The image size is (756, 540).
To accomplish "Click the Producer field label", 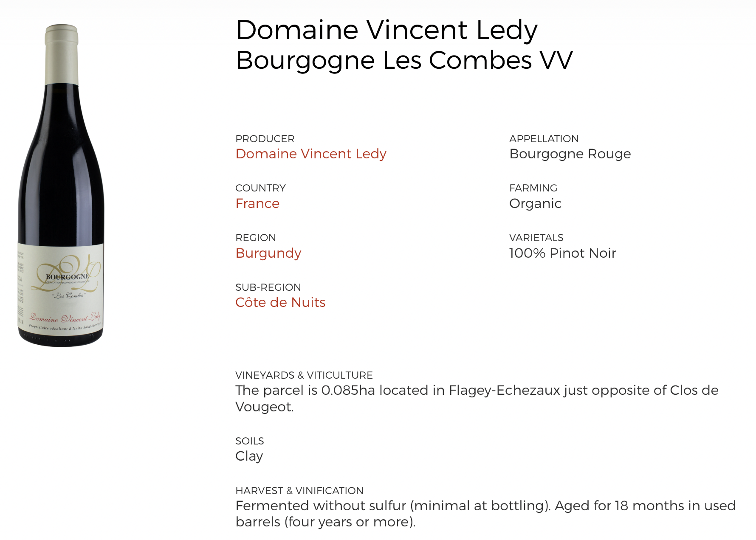I will [x=265, y=139].
